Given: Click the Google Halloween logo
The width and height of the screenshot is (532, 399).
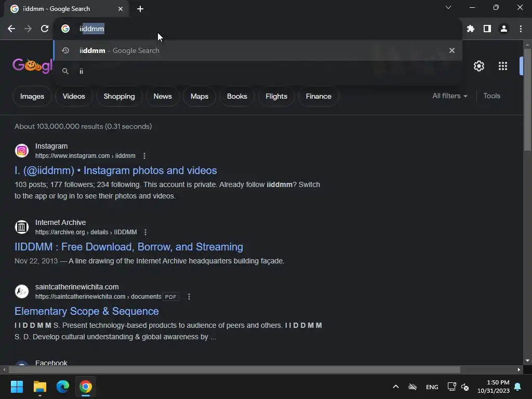Looking at the screenshot, I should (x=32, y=66).
